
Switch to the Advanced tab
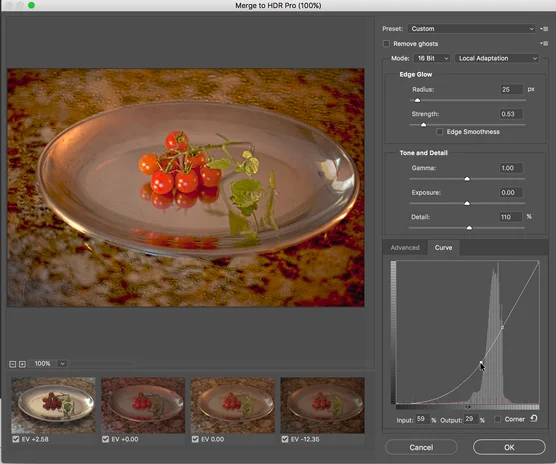pos(405,247)
